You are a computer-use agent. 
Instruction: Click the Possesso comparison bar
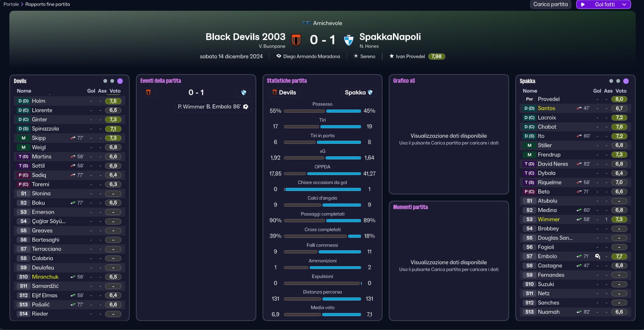coord(322,111)
